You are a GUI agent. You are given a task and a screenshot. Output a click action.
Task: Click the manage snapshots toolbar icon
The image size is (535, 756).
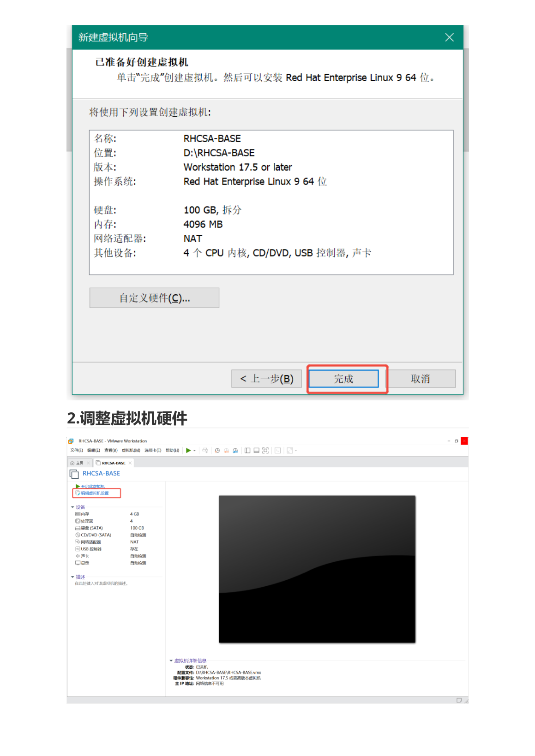point(235,450)
